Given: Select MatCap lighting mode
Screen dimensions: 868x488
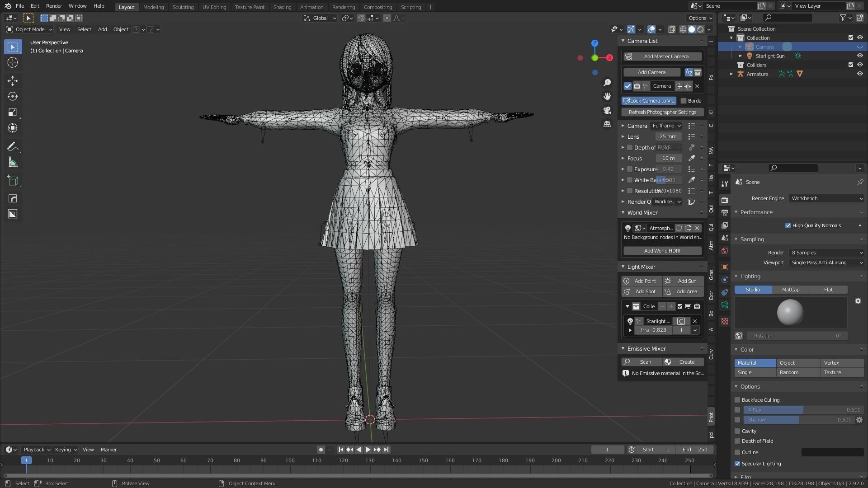Looking at the screenshot, I should [x=791, y=290].
